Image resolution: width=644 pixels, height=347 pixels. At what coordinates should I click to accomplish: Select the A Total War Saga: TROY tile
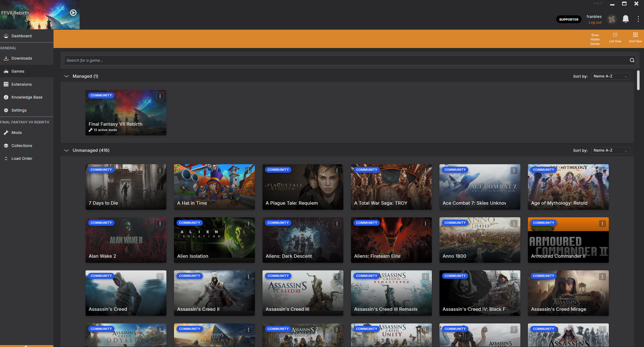[x=391, y=187]
